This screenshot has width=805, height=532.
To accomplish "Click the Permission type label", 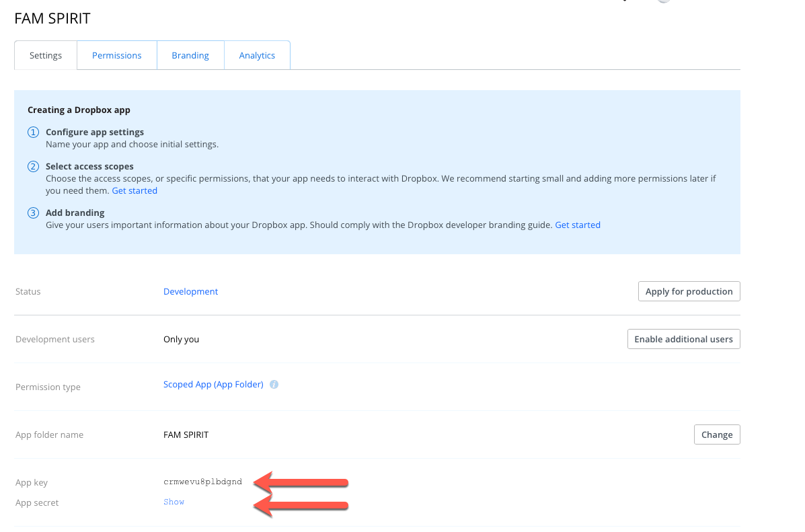I will 48,387.
